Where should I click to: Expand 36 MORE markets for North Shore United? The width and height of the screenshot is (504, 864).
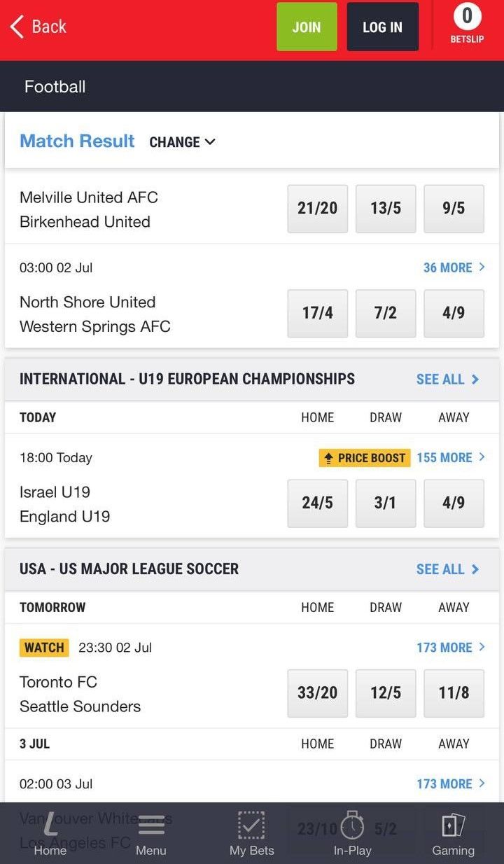(x=454, y=267)
